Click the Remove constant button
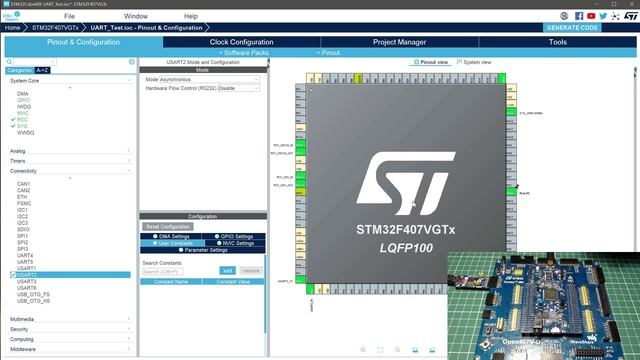The width and height of the screenshot is (640, 360). (251, 271)
